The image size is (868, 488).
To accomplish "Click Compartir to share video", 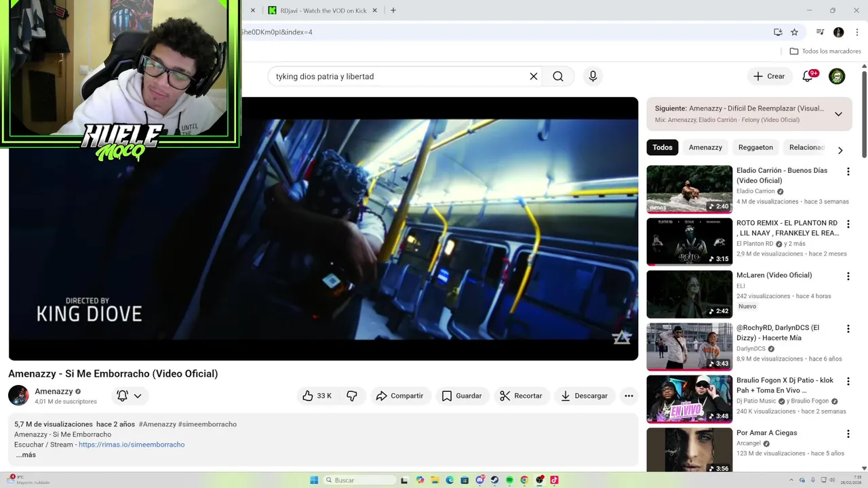I will pyautogui.click(x=400, y=396).
